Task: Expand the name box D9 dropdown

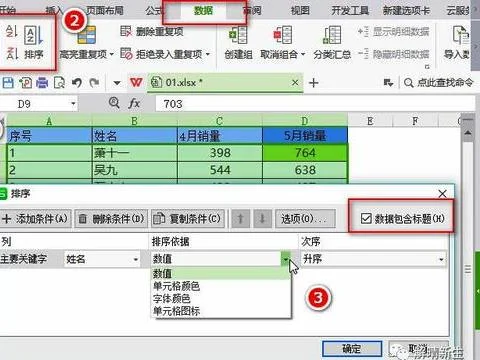Action: 73,104
